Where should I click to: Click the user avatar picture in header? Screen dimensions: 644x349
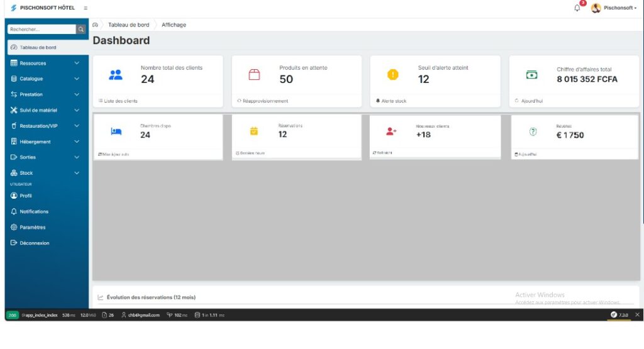596,8
